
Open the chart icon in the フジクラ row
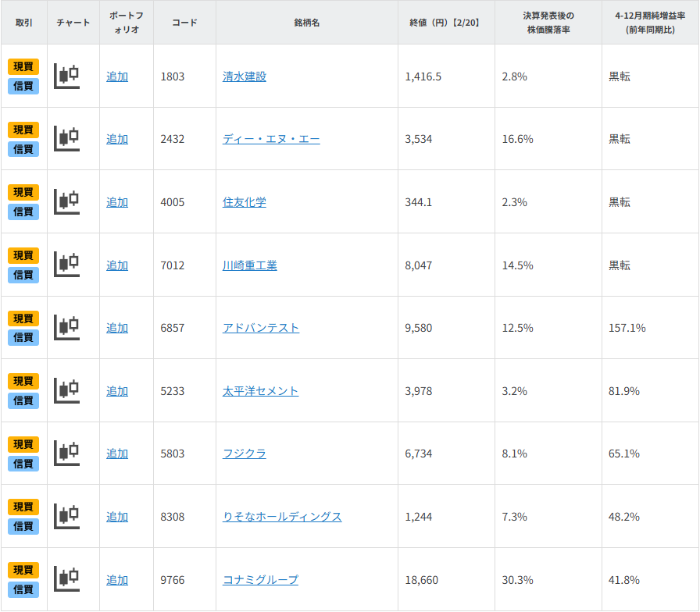point(67,453)
